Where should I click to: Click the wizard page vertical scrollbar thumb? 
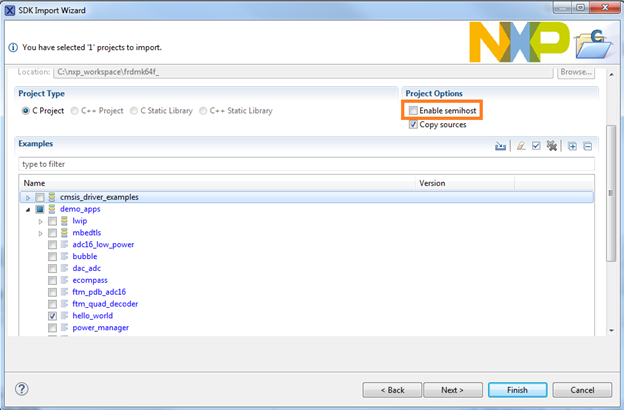click(611, 193)
